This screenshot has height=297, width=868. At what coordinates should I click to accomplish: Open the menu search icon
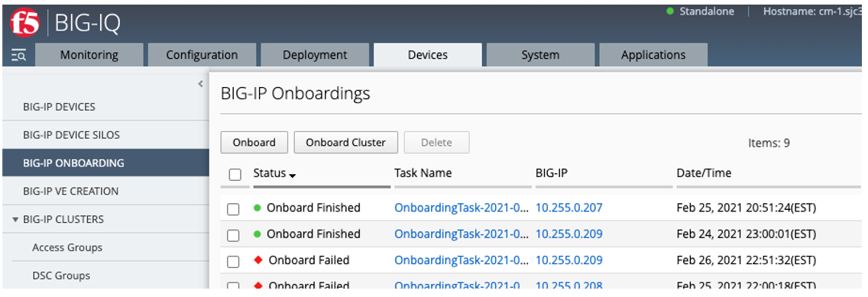coord(19,55)
